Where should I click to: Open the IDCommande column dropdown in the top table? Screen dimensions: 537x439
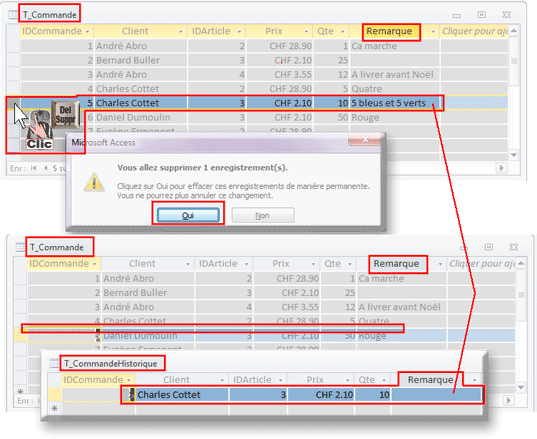(88, 32)
